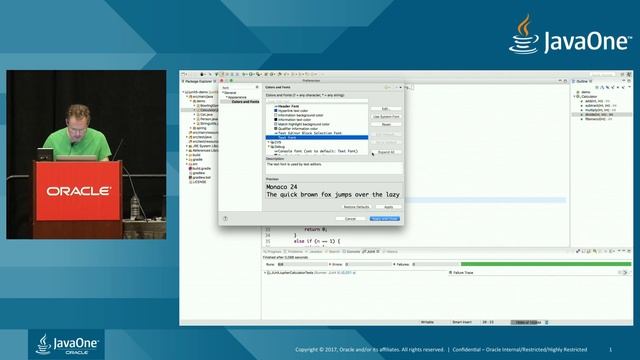This screenshot has width=640, height=360.
Task: Collapse the Debug category in fonts list
Action: [x=269, y=147]
